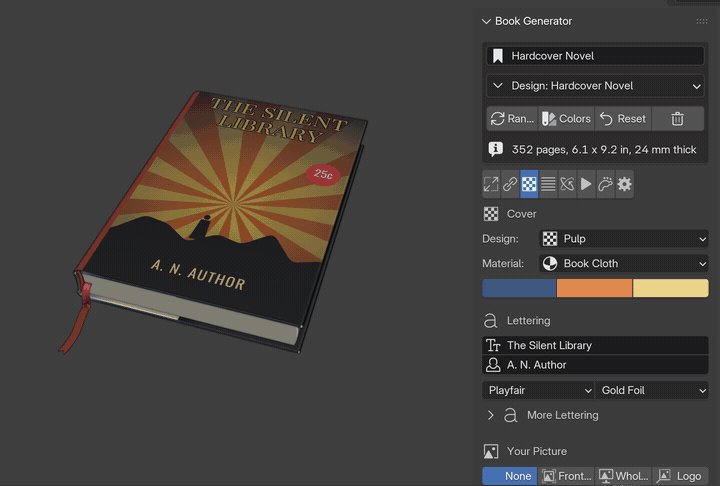Pick the blue color swatch
The height and width of the screenshot is (486, 720).
point(519,288)
